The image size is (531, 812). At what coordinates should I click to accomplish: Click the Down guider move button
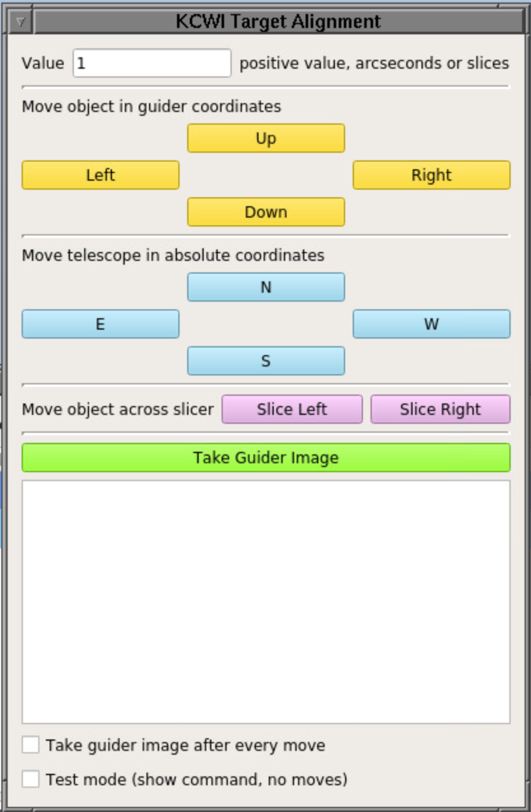[265, 212]
